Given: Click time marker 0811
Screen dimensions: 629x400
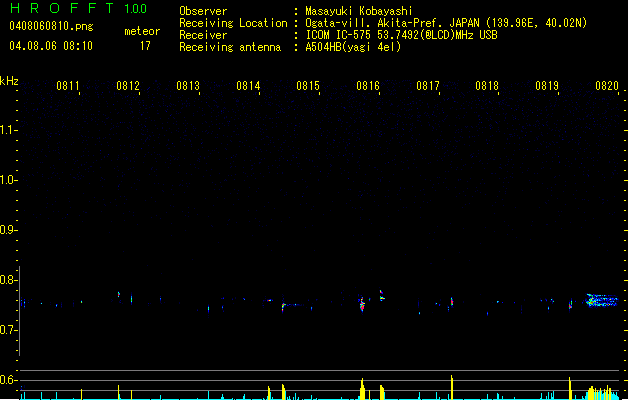Looking at the screenshot, I should [68, 86].
